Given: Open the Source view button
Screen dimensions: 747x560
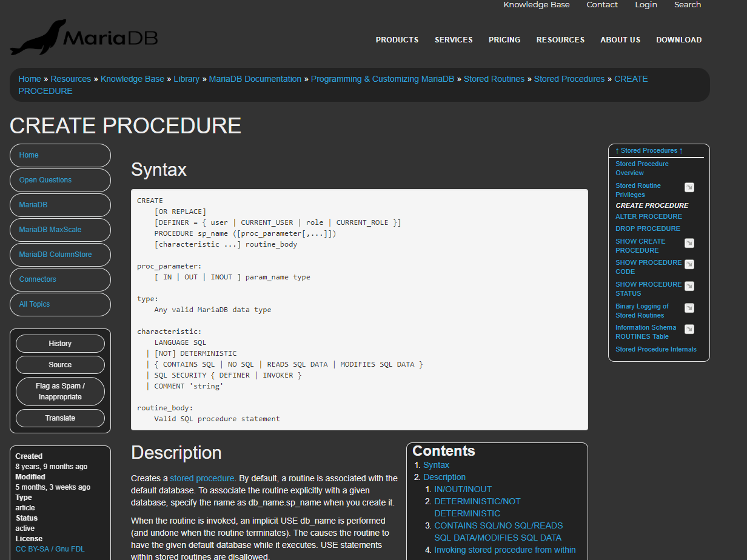Looking at the screenshot, I should pos(60,365).
